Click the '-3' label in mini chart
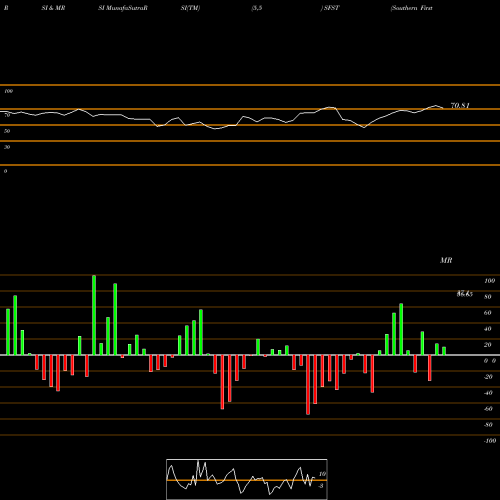The height and width of the screenshot is (500, 500). (321, 486)
